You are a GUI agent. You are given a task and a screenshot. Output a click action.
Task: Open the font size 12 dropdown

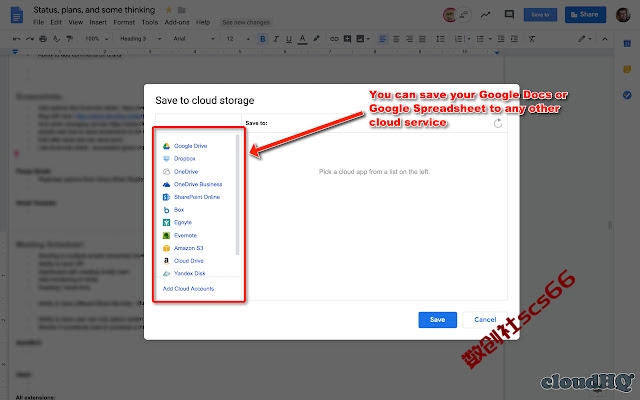point(238,39)
